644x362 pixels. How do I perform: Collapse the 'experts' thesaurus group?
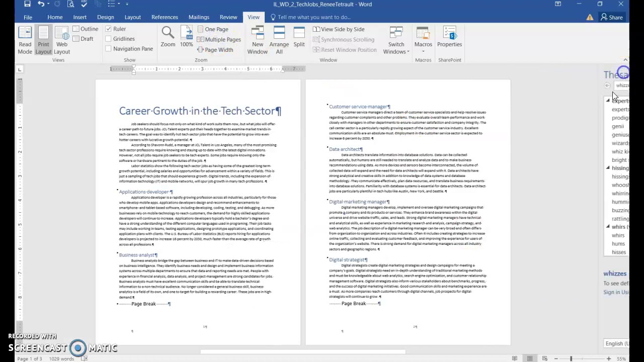click(608, 101)
